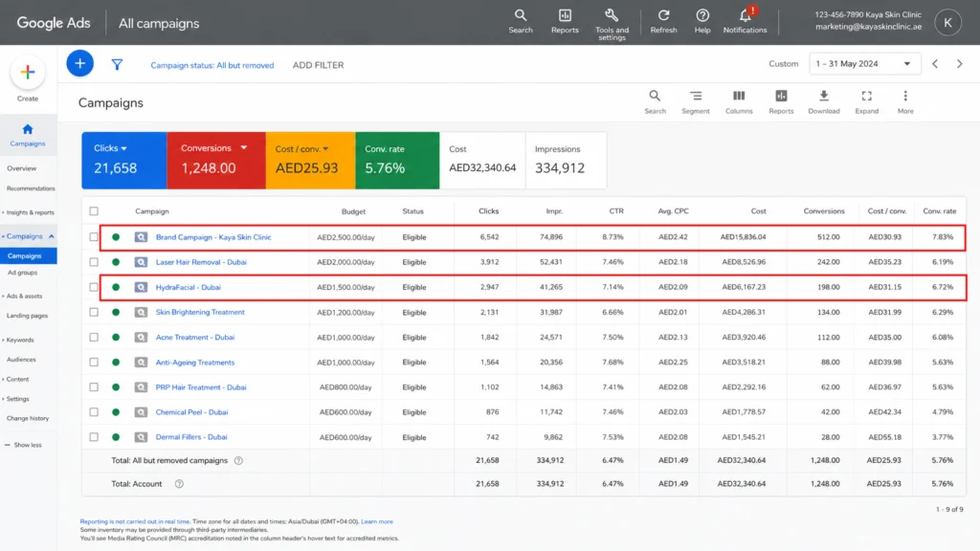Click Show less in sidebar
Image resolution: width=980 pixels, height=551 pixels.
(23, 445)
